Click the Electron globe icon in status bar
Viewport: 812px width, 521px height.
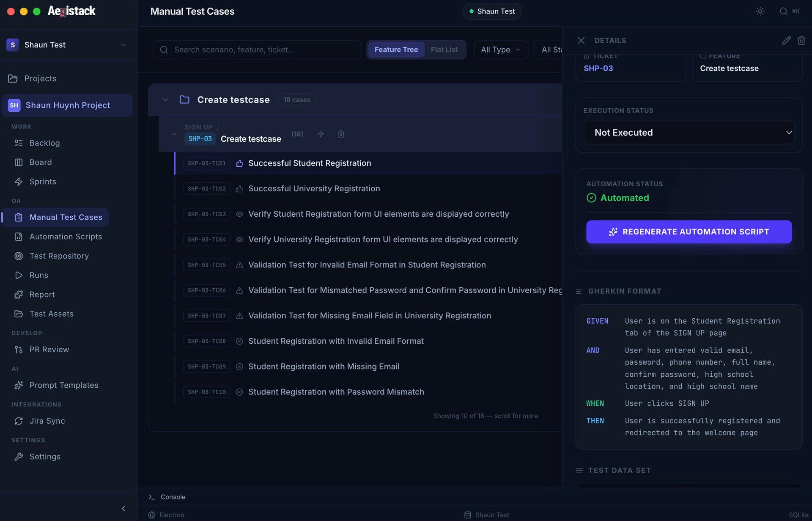pos(152,515)
